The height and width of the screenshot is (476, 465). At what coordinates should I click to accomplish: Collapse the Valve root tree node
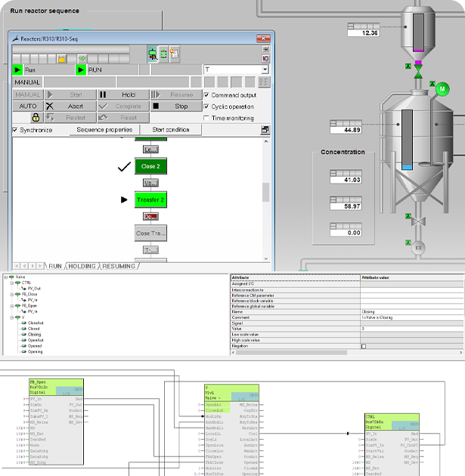(7, 277)
